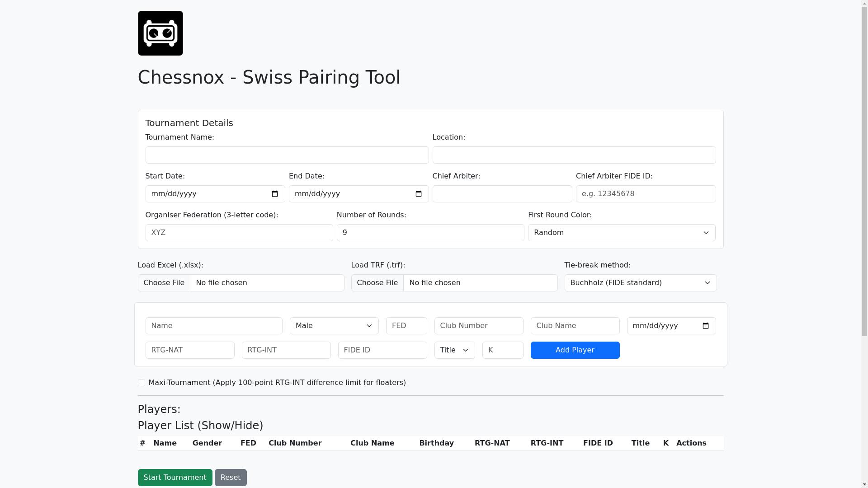Click the FED column header

[248, 443]
